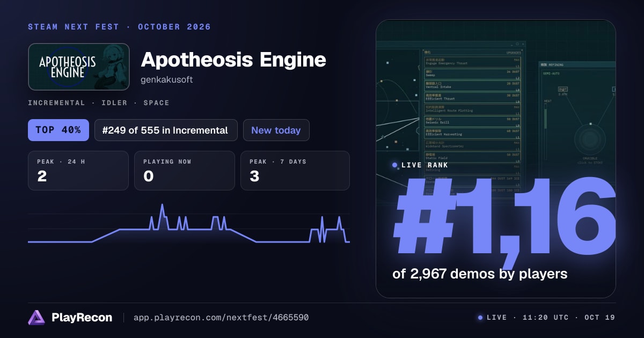Viewport: 644px width, 338px height.
Task: Select the TOP 40% badge
Action: pos(58,130)
